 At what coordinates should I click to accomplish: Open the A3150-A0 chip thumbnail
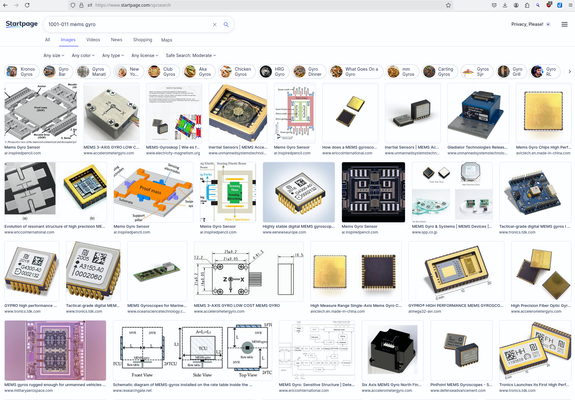[93, 271]
